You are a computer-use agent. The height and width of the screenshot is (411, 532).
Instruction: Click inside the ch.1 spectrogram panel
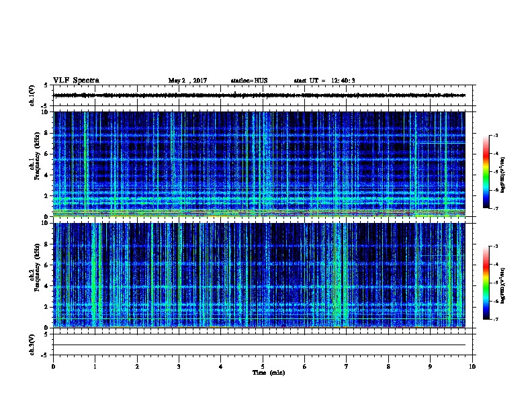[259, 164]
